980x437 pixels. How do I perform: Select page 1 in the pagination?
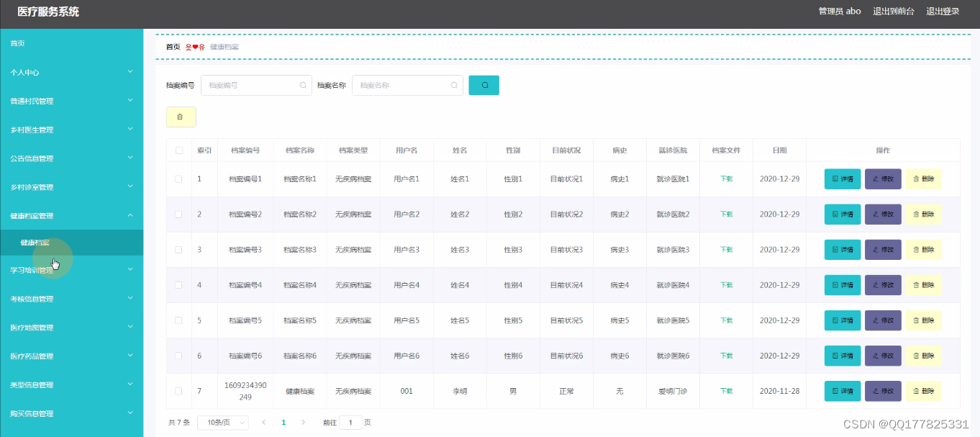[x=283, y=423]
